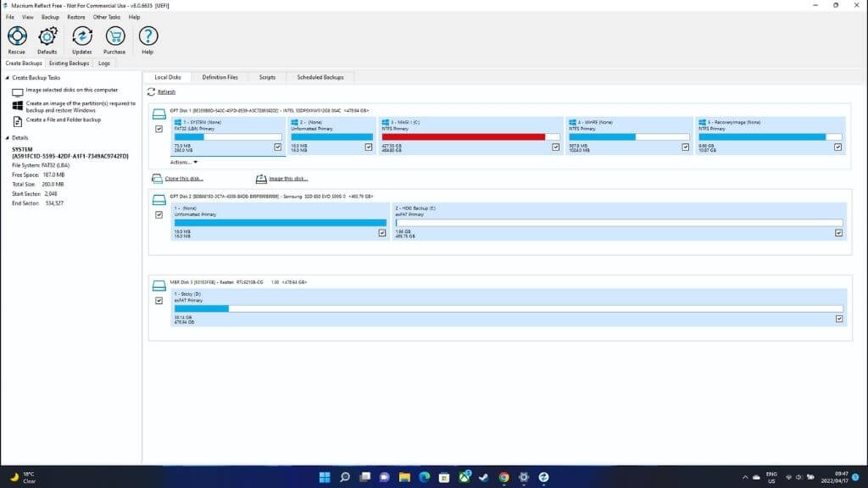The width and height of the screenshot is (868, 488).
Task: Switch to the Logs tab
Action: coord(104,64)
